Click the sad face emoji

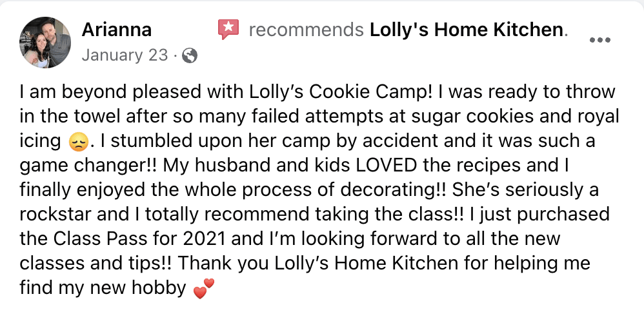pyautogui.click(x=77, y=140)
